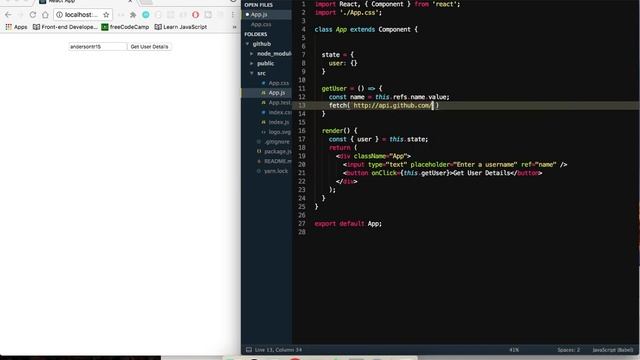640x360 pixels.
Task: Click the getUser method name
Action: [334, 89]
